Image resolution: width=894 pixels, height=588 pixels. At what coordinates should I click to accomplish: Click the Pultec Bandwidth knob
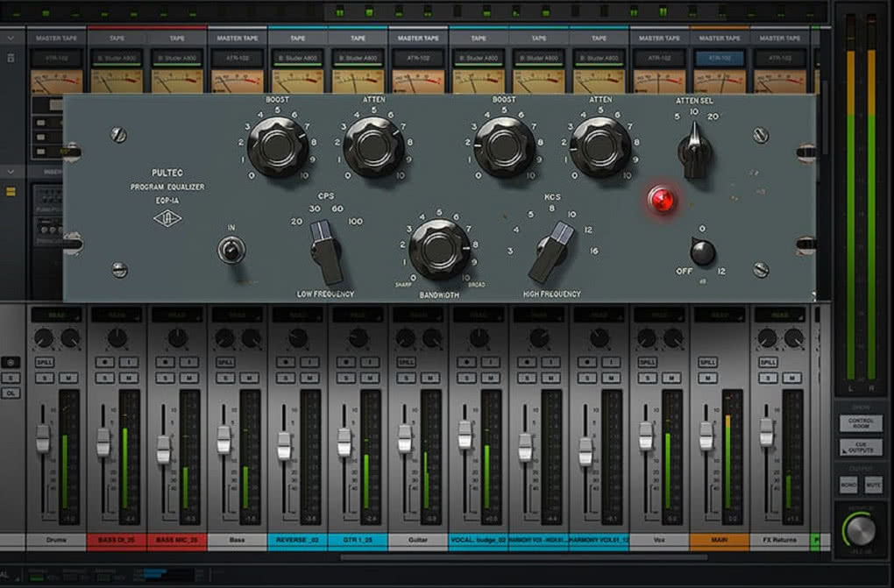[439, 249]
